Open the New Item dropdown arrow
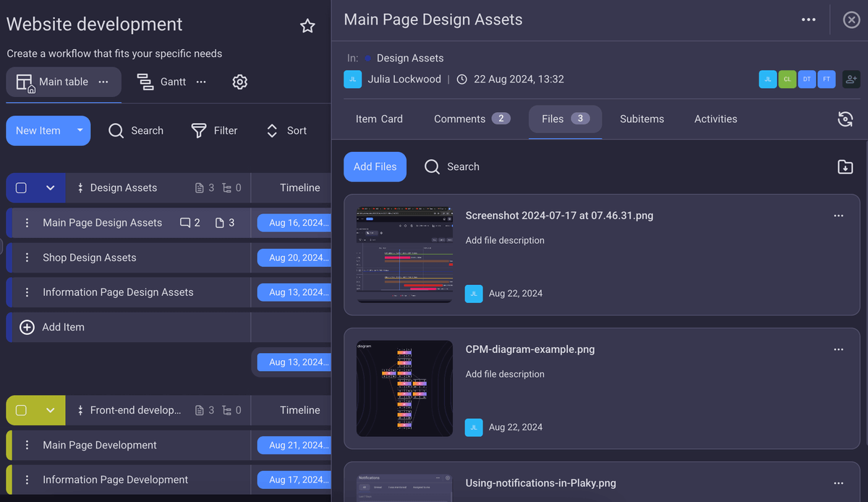 [x=80, y=131]
